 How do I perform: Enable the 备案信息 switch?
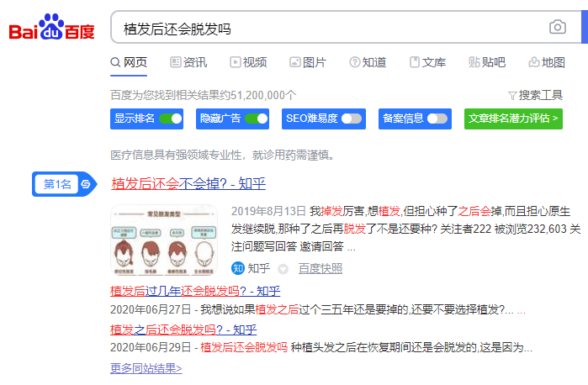point(437,119)
